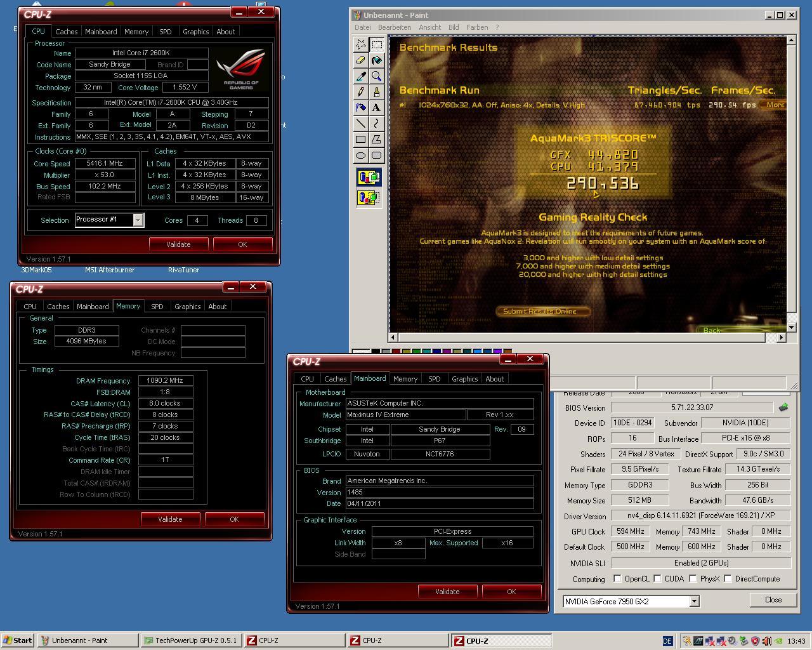Choose the Ellipse tool in Paint

pyautogui.click(x=361, y=156)
